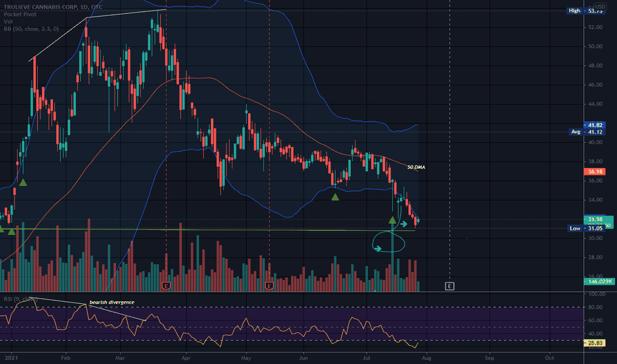Select the Vol indicator label
The image size is (617, 364).
coord(8,22)
